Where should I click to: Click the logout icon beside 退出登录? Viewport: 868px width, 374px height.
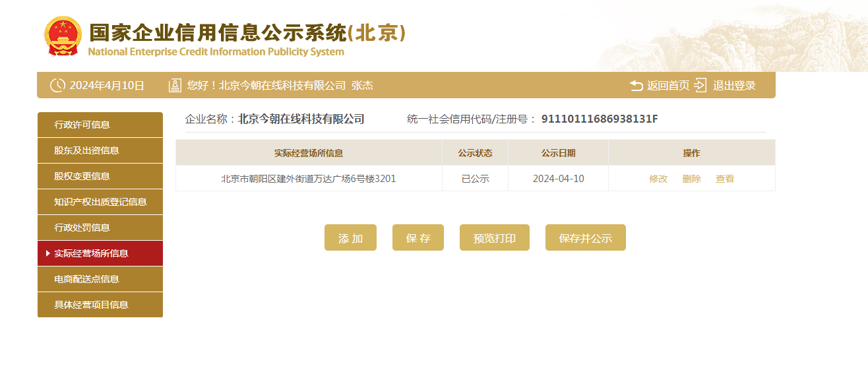[700, 85]
